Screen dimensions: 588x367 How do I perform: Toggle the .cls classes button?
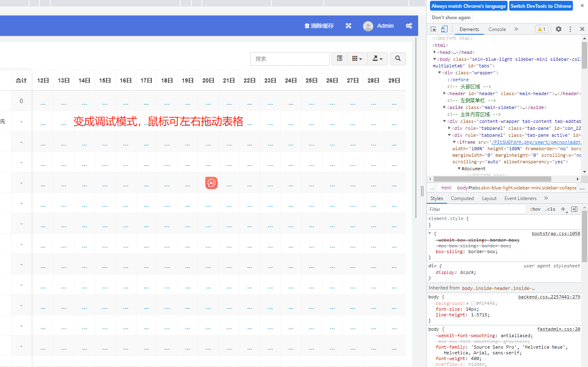point(550,209)
